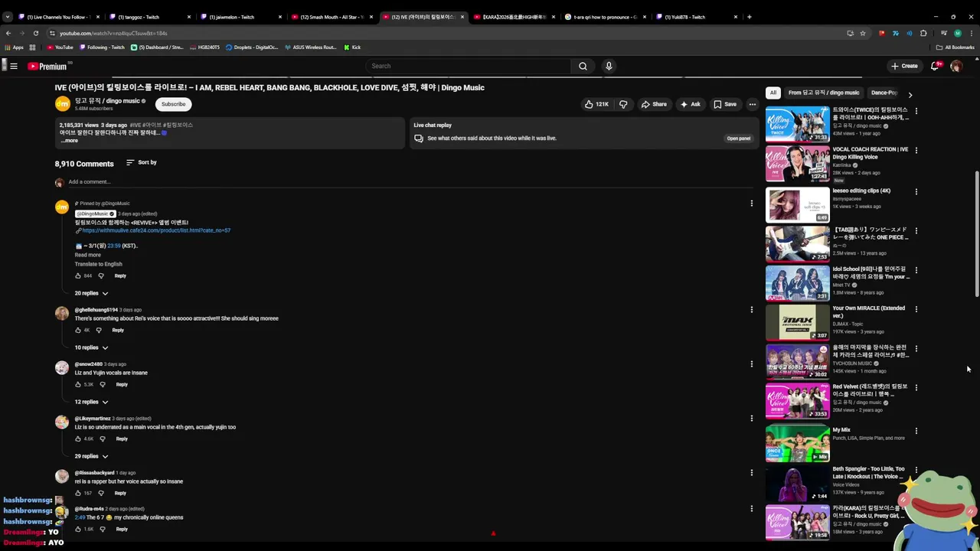
Task: Dislike the video
Action: coord(623,104)
